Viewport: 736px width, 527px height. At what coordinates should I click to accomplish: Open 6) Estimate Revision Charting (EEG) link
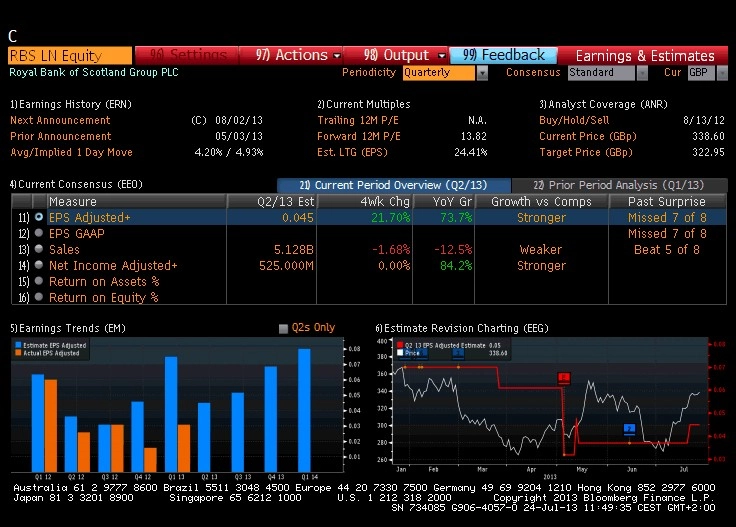pyautogui.click(x=462, y=328)
